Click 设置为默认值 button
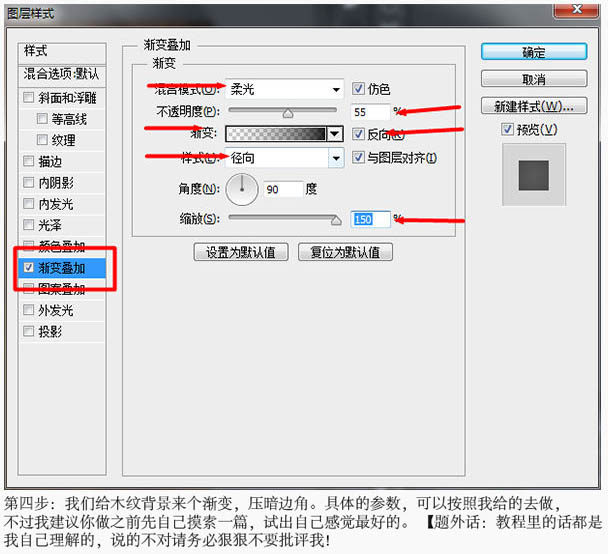The width and height of the screenshot is (608, 554). [241, 252]
